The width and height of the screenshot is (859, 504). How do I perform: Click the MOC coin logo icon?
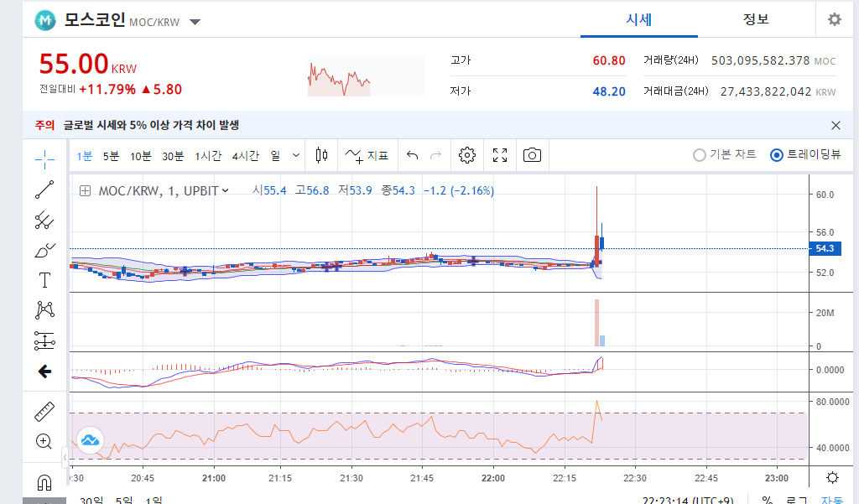tap(45, 20)
